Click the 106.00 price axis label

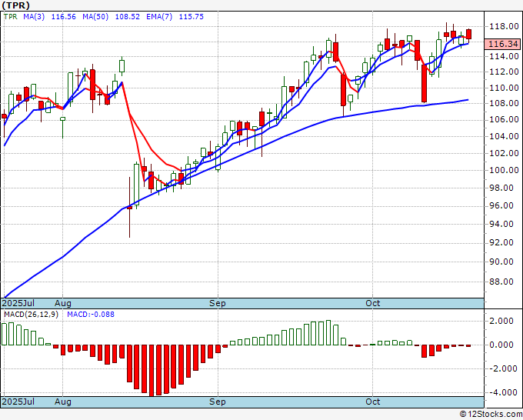pos(504,119)
